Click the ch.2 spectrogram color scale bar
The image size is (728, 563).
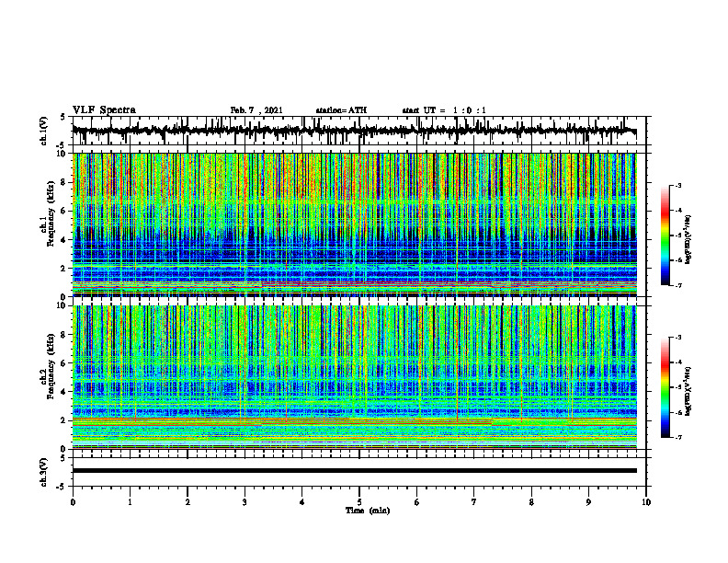[x=665, y=387]
